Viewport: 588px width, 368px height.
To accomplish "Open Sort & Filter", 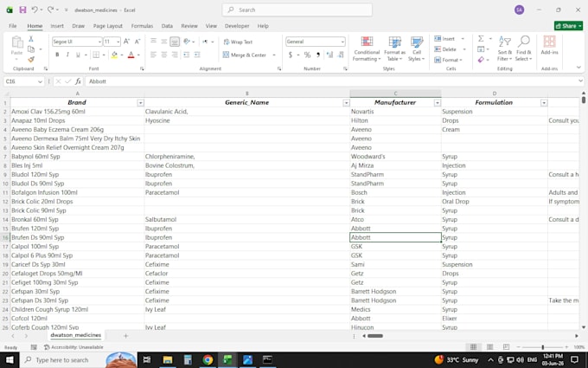I will coord(505,48).
